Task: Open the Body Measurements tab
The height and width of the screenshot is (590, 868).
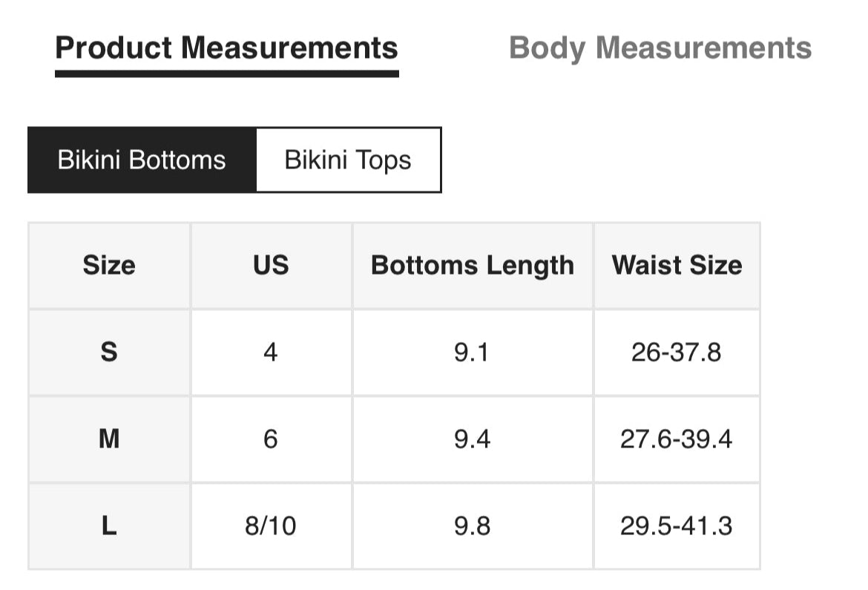Action: pyautogui.click(x=660, y=48)
